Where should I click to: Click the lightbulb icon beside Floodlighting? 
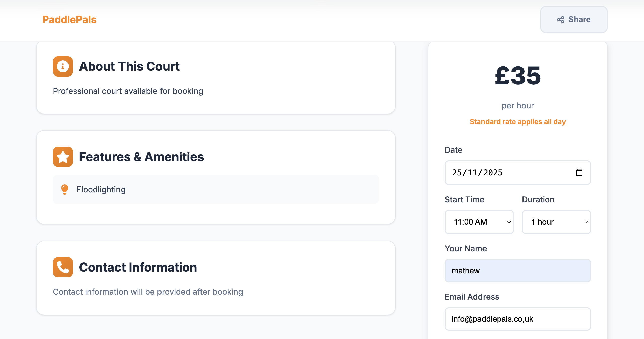[65, 189]
